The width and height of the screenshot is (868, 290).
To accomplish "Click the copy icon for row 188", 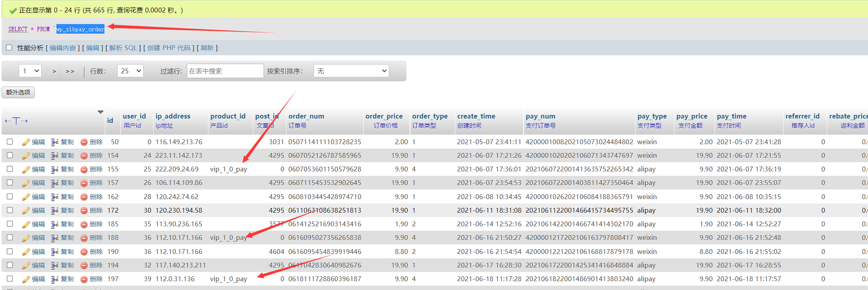I will pyautogui.click(x=55, y=238).
